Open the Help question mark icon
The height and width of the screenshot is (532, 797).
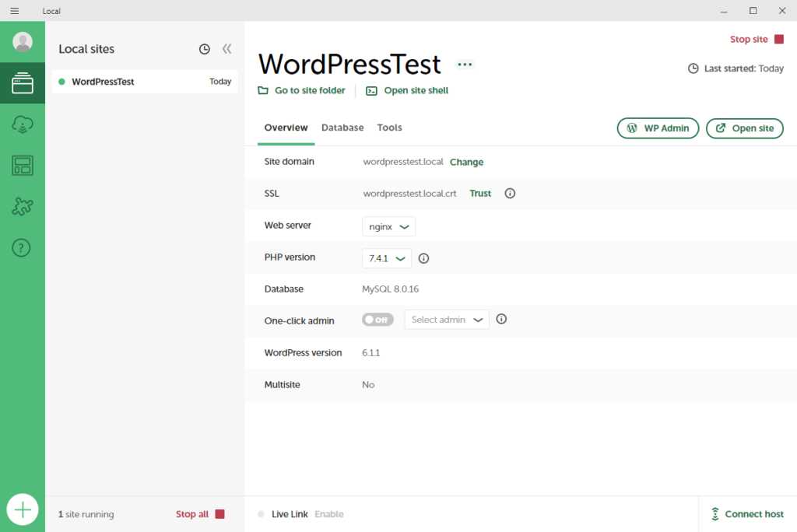click(x=23, y=248)
